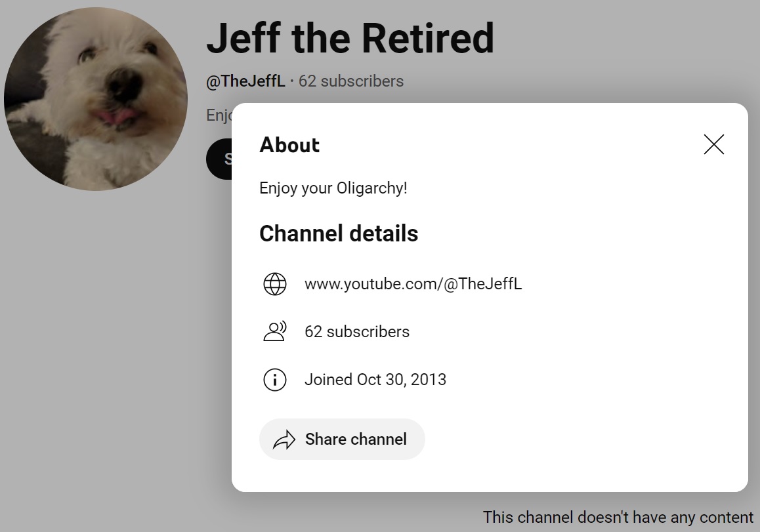Viewport: 760px width, 532px height.
Task: Click the 62 subscribers text in header
Action: (x=351, y=81)
